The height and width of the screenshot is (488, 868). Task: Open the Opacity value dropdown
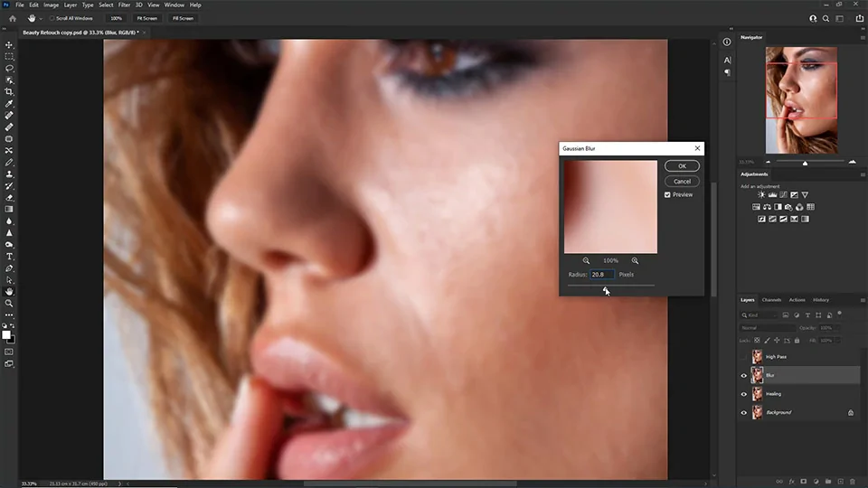point(837,327)
